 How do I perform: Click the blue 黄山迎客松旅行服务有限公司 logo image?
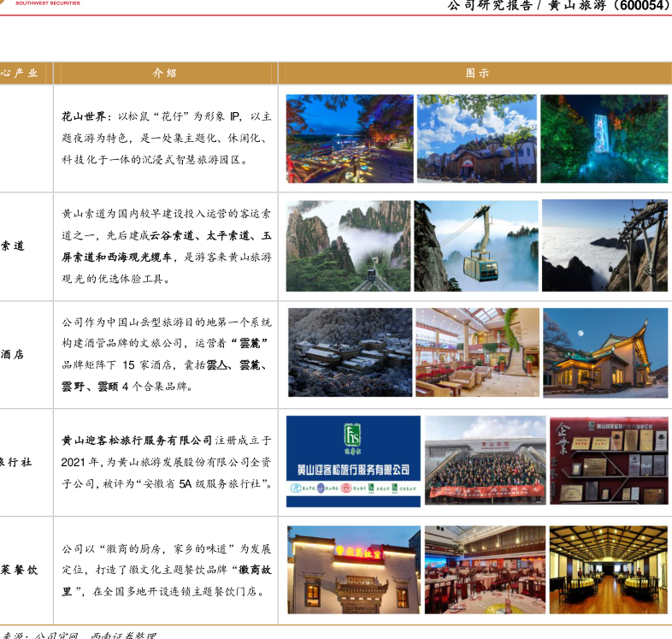coord(352,461)
